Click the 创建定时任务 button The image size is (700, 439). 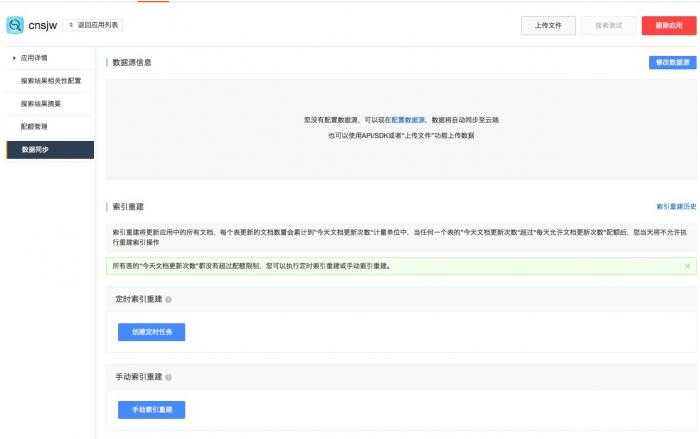pos(151,332)
